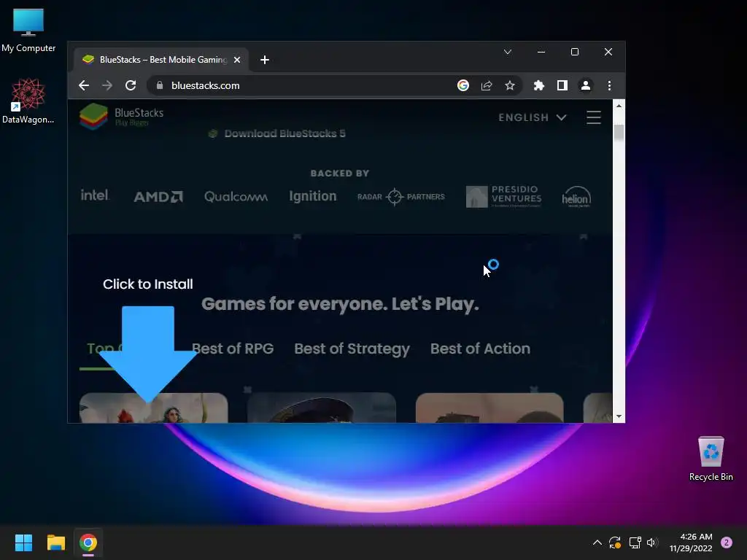747x560 pixels.
Task: Open File Explorer from the taskbar
Action: [x=55, y=542]
